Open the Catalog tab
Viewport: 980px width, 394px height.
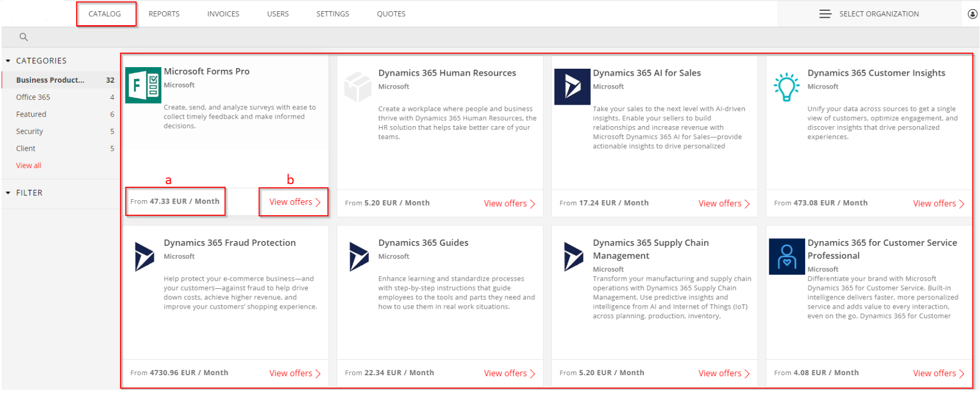coord(105,14)
